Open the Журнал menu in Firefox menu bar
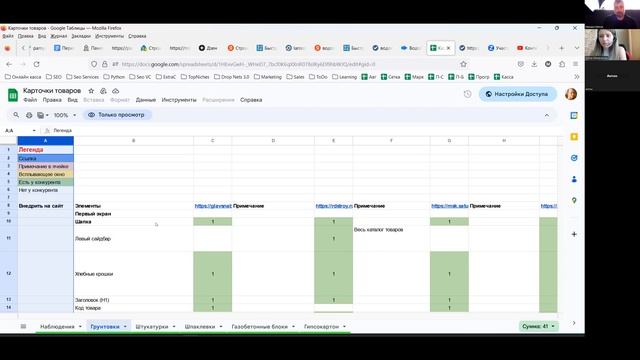The image size is (640, 360). [x=58, y=36]
